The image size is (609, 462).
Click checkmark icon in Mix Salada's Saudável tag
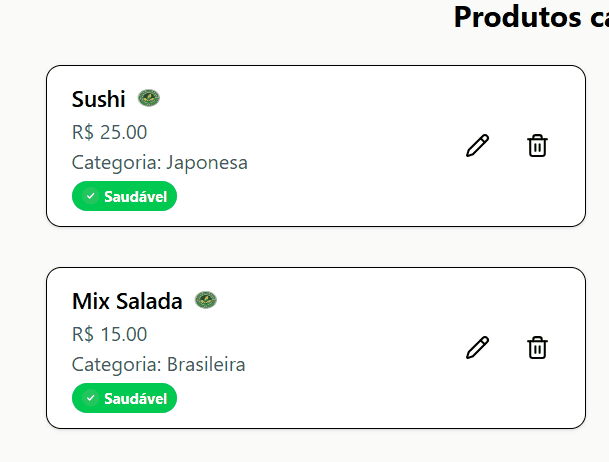[90, 398]
